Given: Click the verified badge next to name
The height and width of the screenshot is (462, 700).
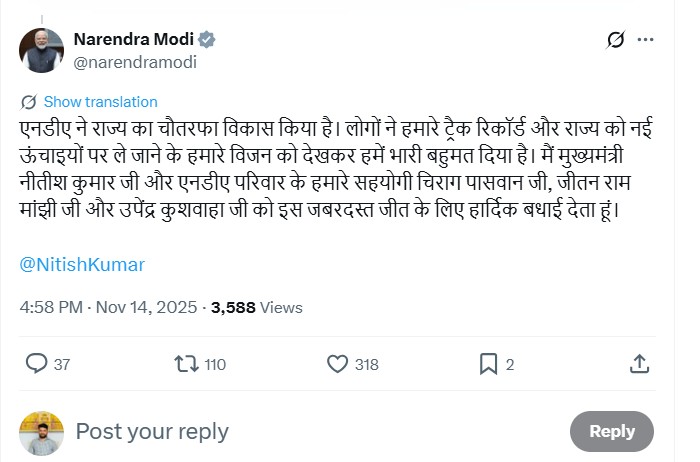Looking at the screenshot, I should 207,40.
